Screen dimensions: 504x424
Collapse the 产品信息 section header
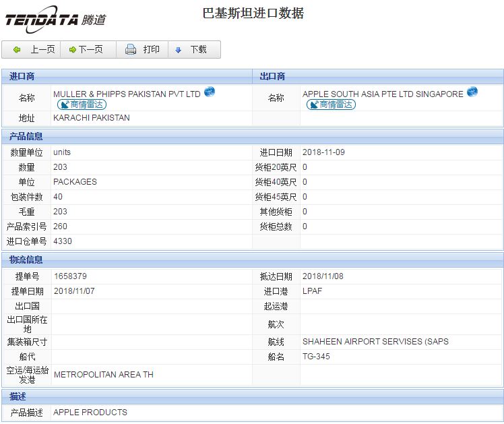[26, 136]
